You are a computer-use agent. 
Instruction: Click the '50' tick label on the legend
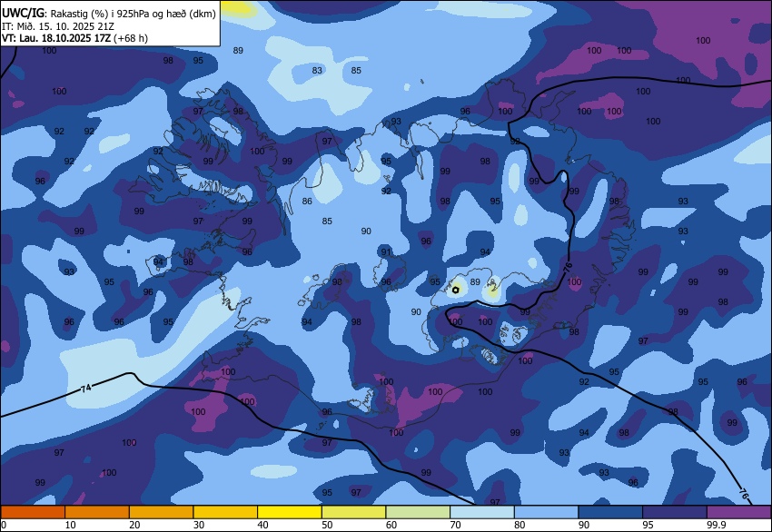click(327, 525)
